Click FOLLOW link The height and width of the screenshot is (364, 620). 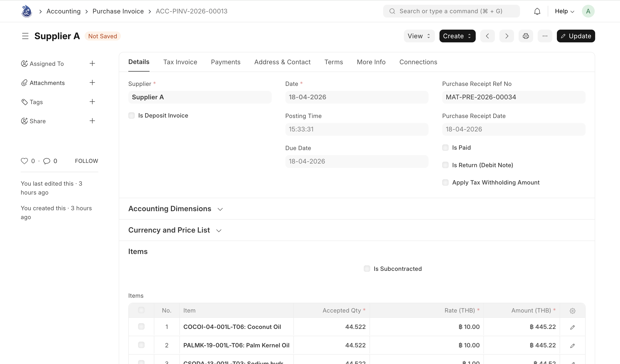coord(86,161)
